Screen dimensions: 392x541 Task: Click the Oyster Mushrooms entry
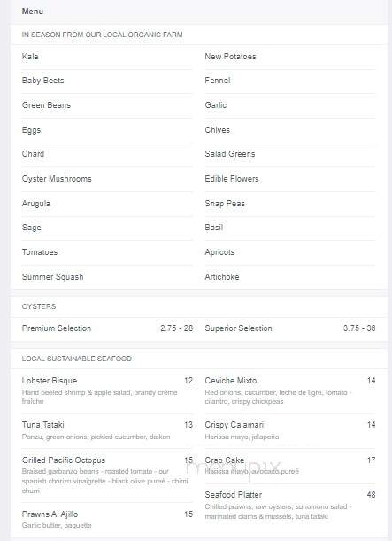tap(57, 179)
